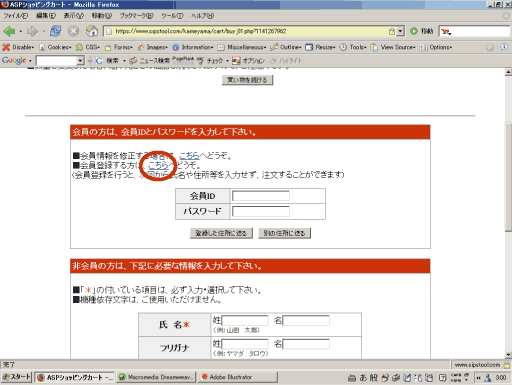Open the Resize developer toolbar menu
Image resolution: width=512 pixels, height=385 pixels.
(320, 47)
